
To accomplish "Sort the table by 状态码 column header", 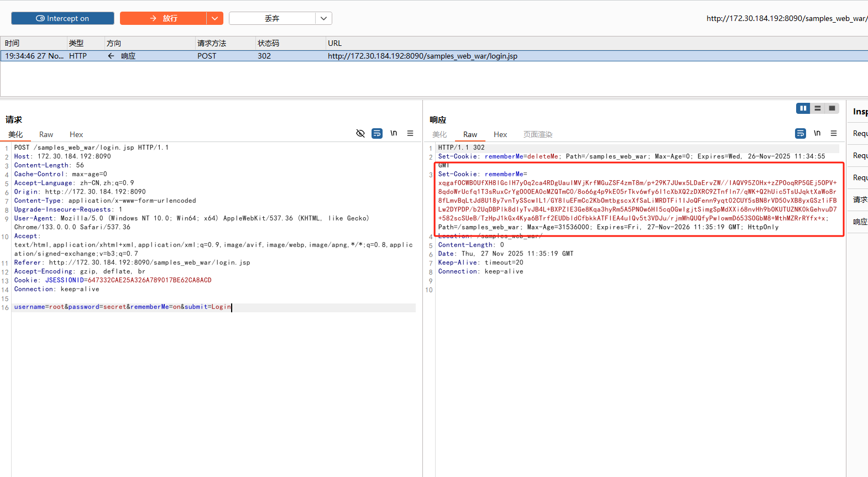I will 268,43.
